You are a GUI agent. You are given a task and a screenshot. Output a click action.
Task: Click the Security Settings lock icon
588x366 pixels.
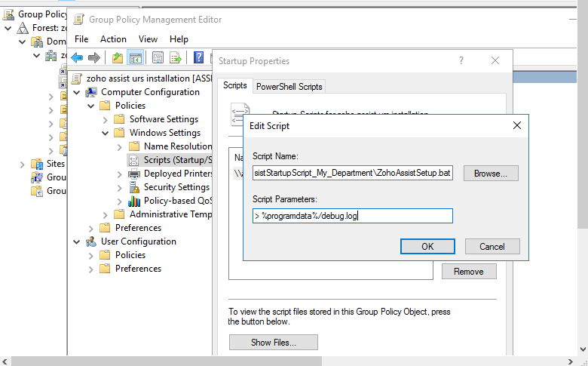click(134, 187)
